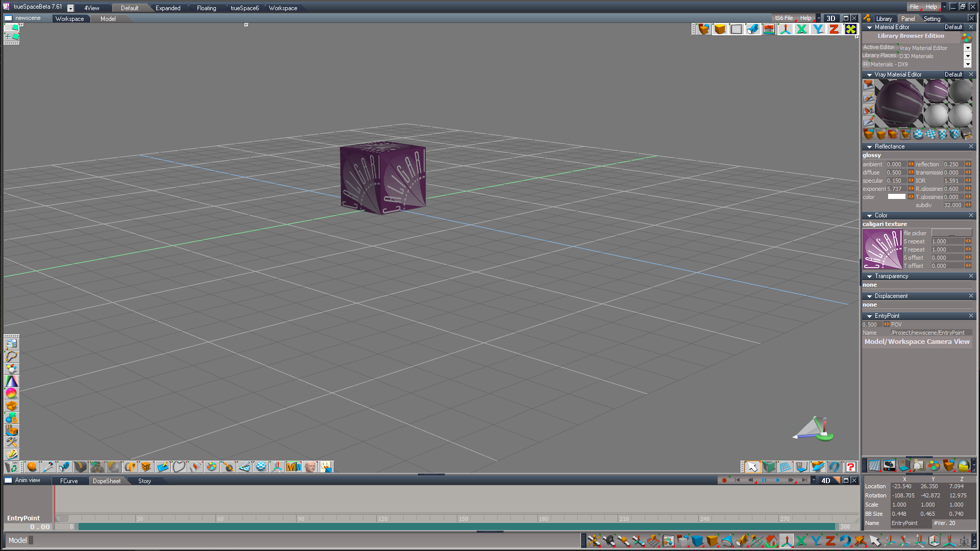Click the Name field in EntryPoint panel

coord(931,333)
